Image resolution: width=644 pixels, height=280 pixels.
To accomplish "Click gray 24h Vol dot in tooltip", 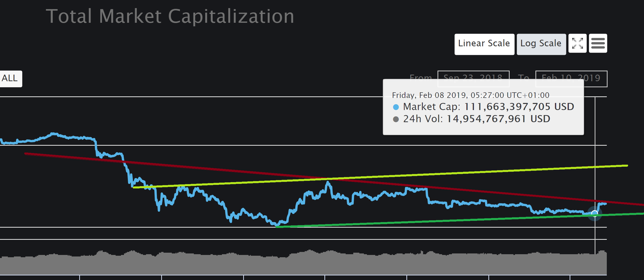I will click(x=396, y=119).
